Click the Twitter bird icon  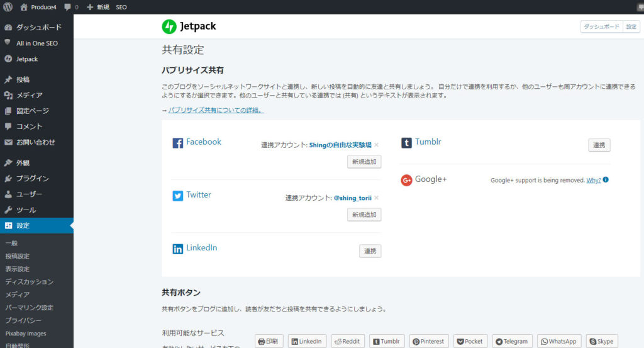[177, 196]
